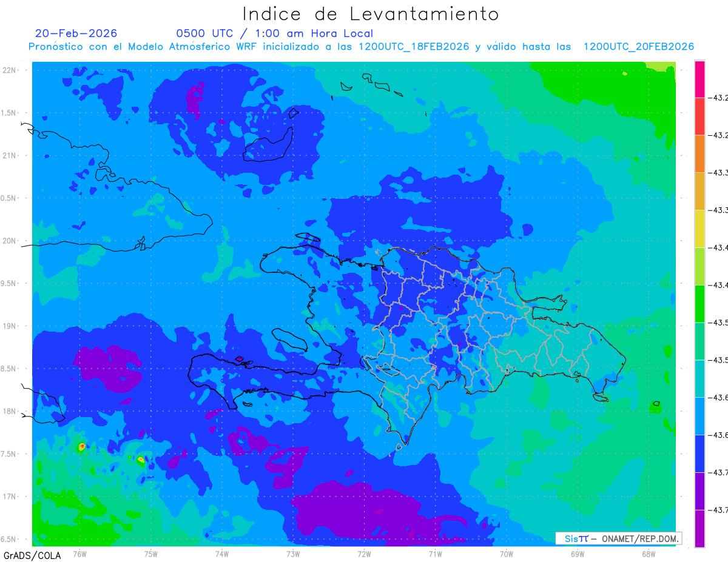The width and height of the screenshot is (728, 562).
Task: Click the title 'Indice de Levantamiento'
Action: tap(371, 14)
